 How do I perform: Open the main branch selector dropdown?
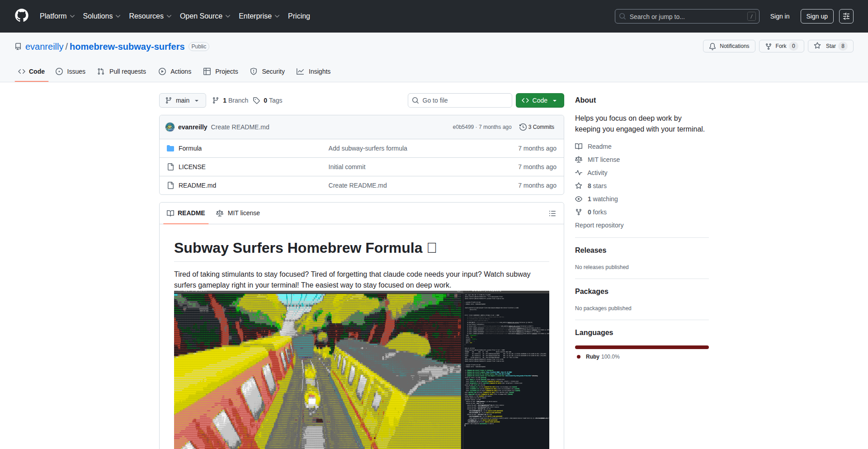click(x=182, y=100)
